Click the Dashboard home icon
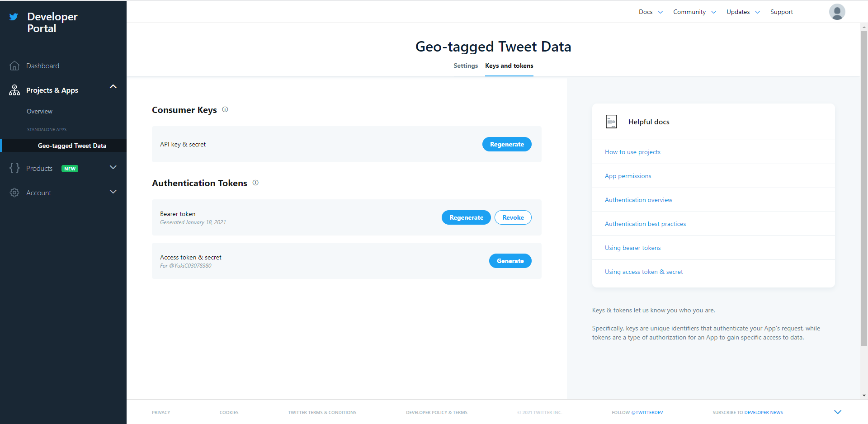 pyautogui.click(x=14, y=66)
